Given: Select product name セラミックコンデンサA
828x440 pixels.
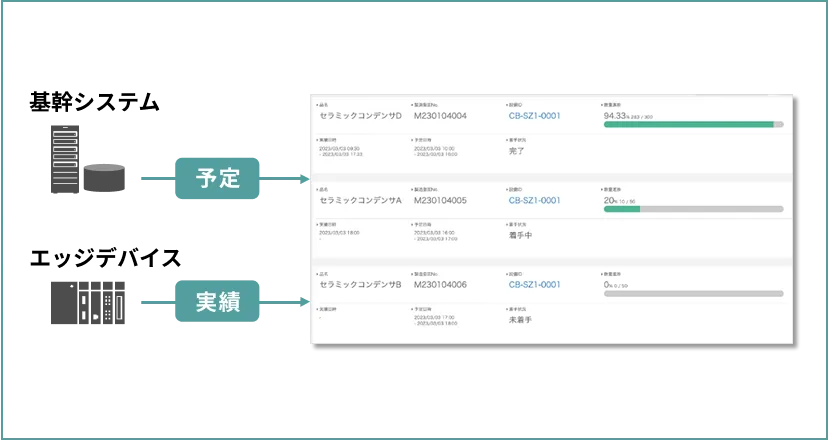Looking at the screenshot, I should click(361, 201).
